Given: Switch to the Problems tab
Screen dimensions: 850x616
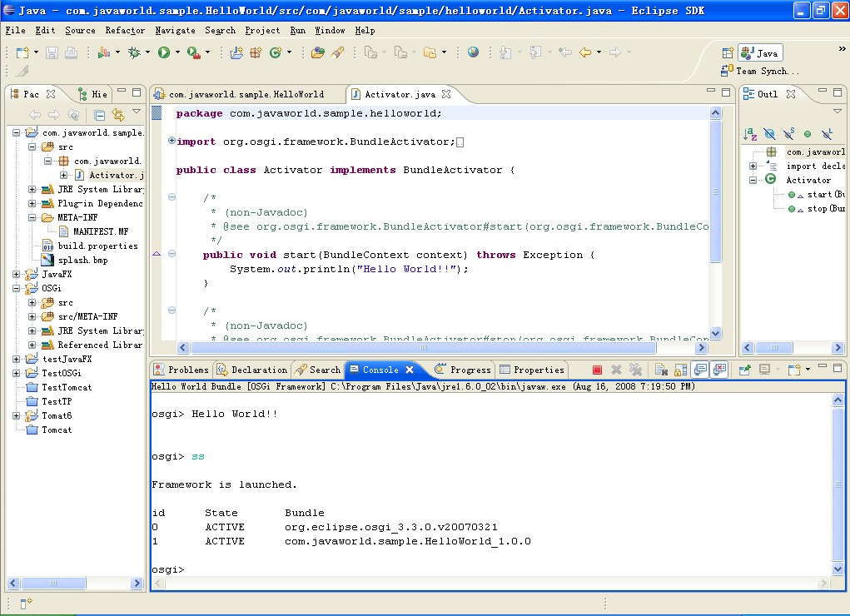Looking at the screenshot, I should pyautogui.click(x=181, y=370).
